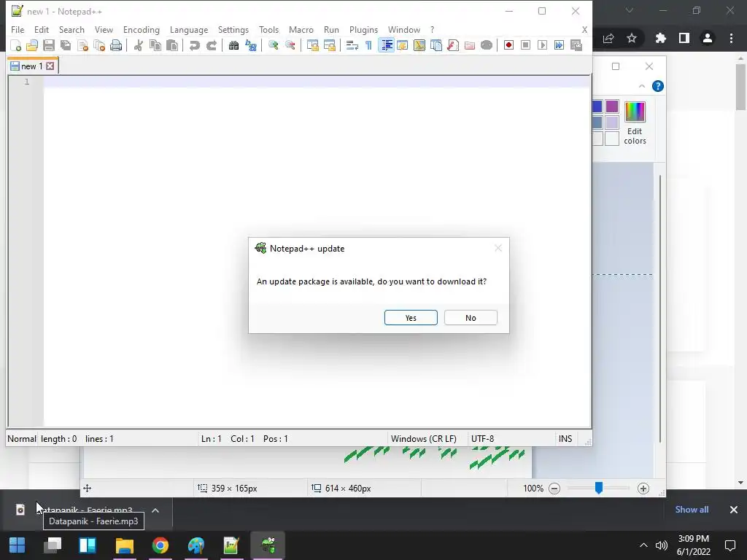The image size is (747, 560).
Task: Zoom in Paint with plus button
Action: pos(643,489)
